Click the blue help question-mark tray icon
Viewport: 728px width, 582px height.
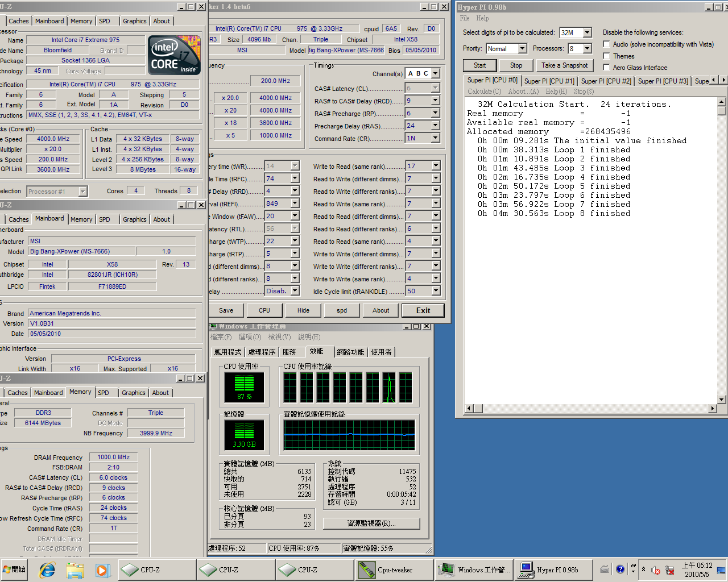(x=620, y=569)
